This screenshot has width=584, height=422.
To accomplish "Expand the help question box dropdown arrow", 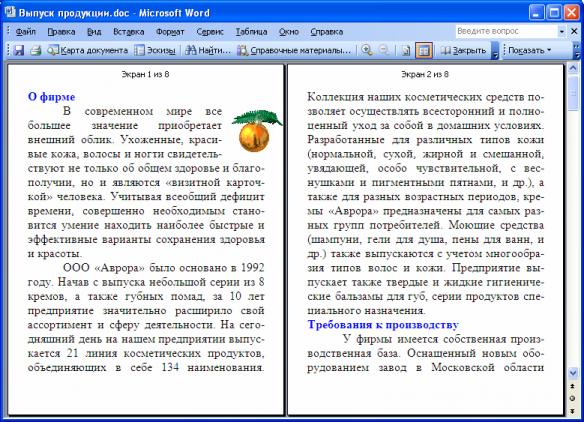I will point(562,32).
